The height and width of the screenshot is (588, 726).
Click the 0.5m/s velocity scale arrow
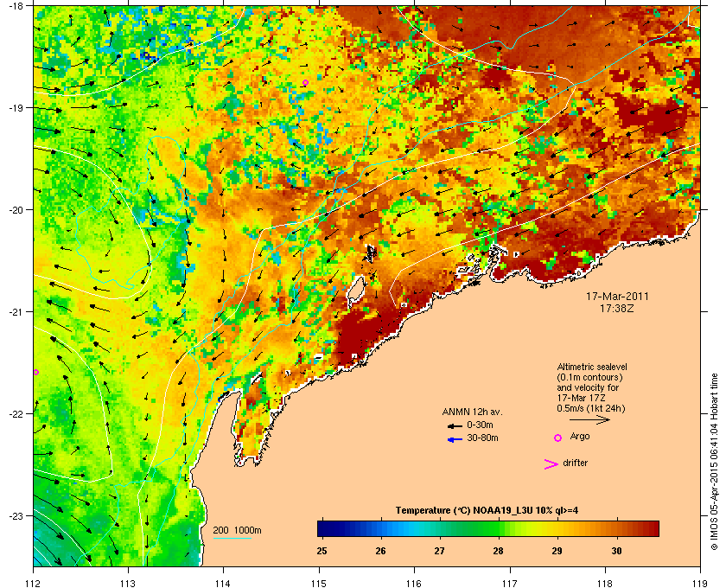pos(589,419)
